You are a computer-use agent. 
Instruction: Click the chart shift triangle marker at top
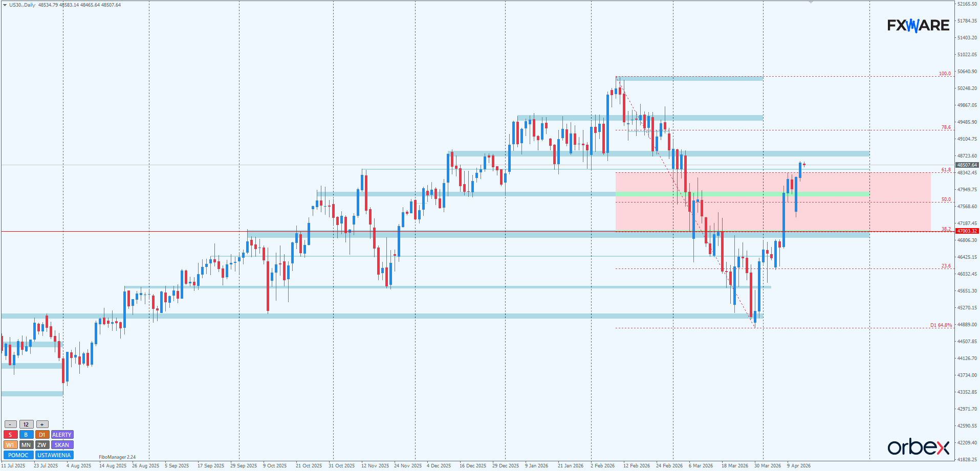[x=811, y=3]
